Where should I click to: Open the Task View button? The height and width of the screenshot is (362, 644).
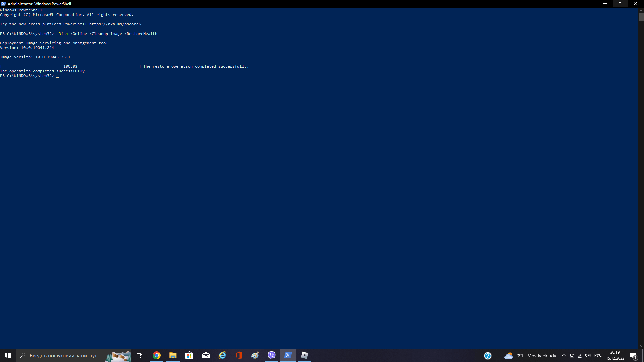tap(140, 355)
